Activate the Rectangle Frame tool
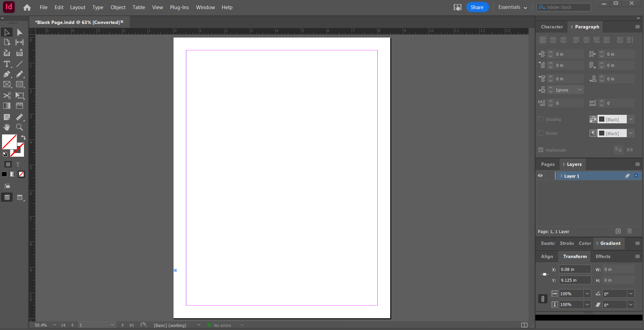The width and height of the screenshot is (644, 330). coord(6,84)
